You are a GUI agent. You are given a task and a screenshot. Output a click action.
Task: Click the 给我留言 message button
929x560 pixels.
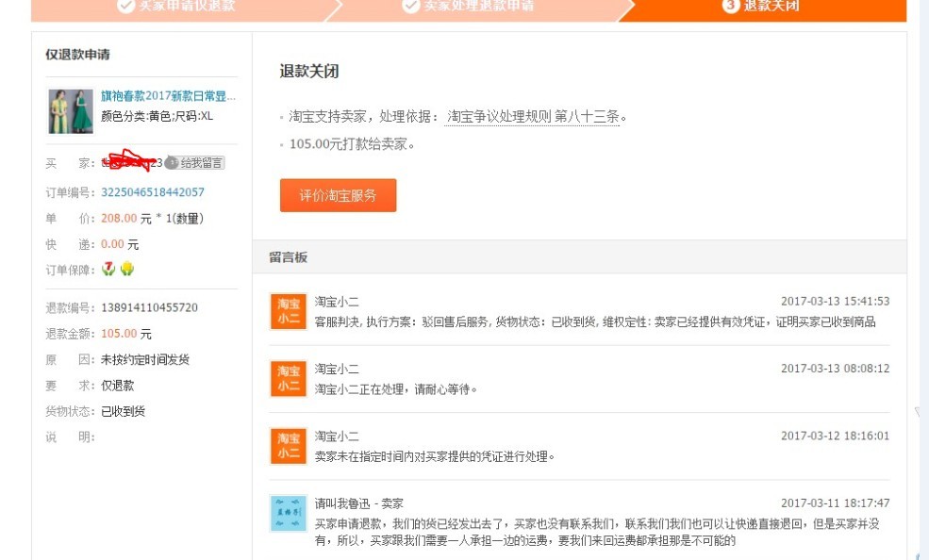coord(195,163)
